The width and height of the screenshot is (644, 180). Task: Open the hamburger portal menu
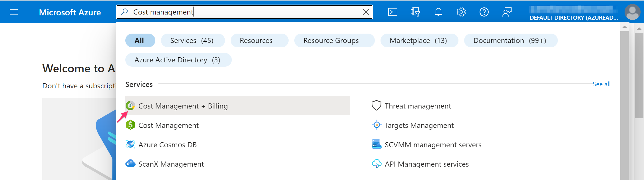[x=14, y=12]
